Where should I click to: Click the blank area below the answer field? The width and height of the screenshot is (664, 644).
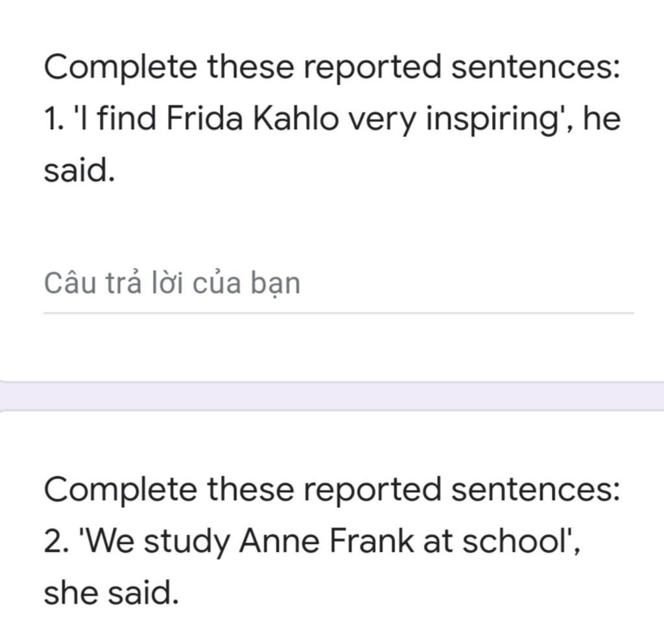click(x=332, y=347)
